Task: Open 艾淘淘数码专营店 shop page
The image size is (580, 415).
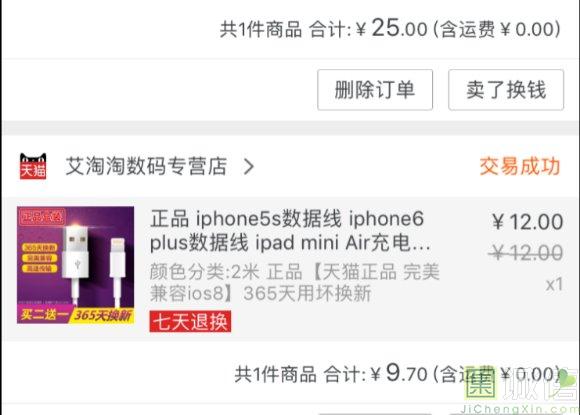Action: 146,166
